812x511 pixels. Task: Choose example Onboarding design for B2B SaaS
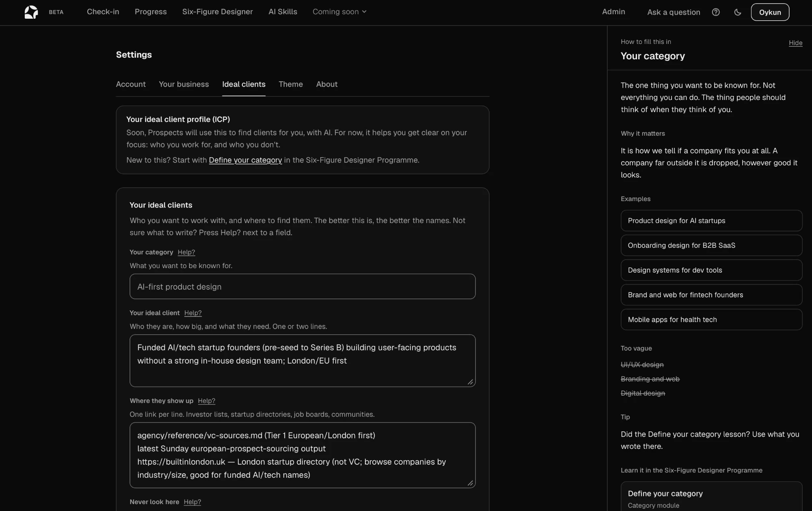pyautogui.click(x=711, y=245)
